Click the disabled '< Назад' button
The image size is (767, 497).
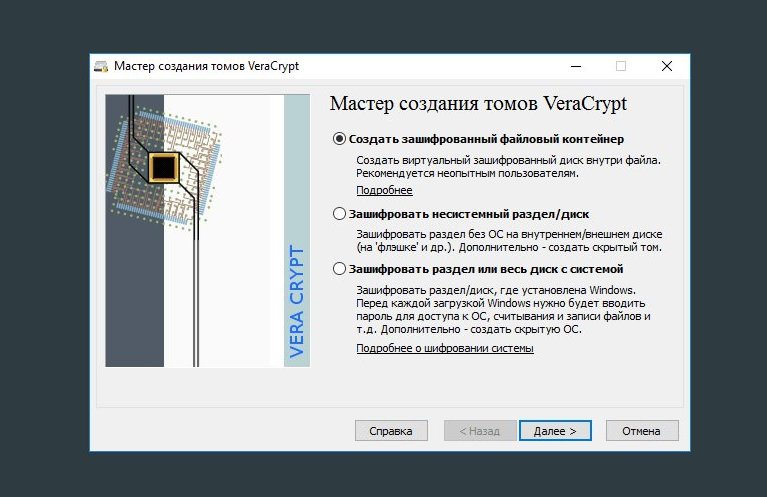point(480,431)
